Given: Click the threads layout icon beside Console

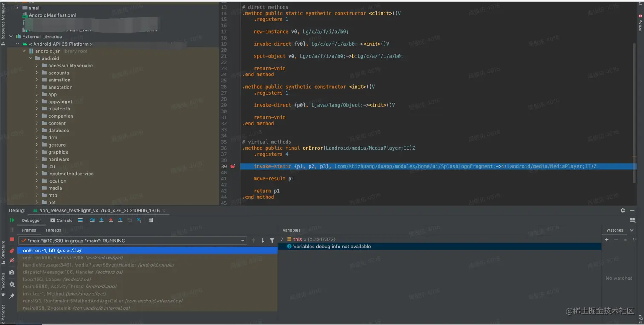Looking at the screenshot, I should tap(80, 220).
